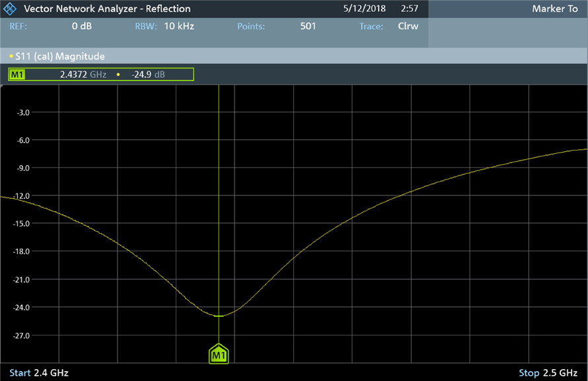Click the -18.0 axis label

coord(21,252)
